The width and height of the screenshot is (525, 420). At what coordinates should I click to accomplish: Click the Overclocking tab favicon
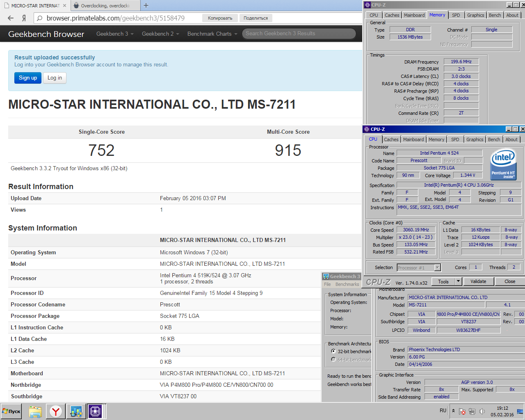pyautogui.click(x=76, y=6)
